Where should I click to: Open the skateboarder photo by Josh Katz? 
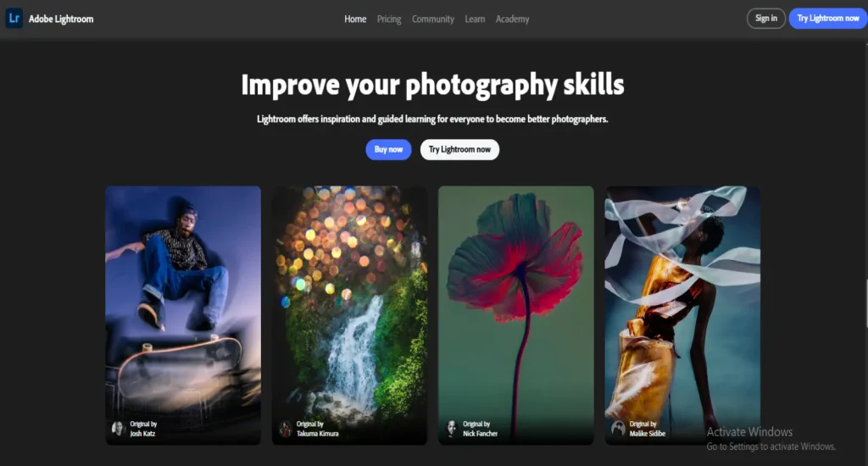click(183, 315)
